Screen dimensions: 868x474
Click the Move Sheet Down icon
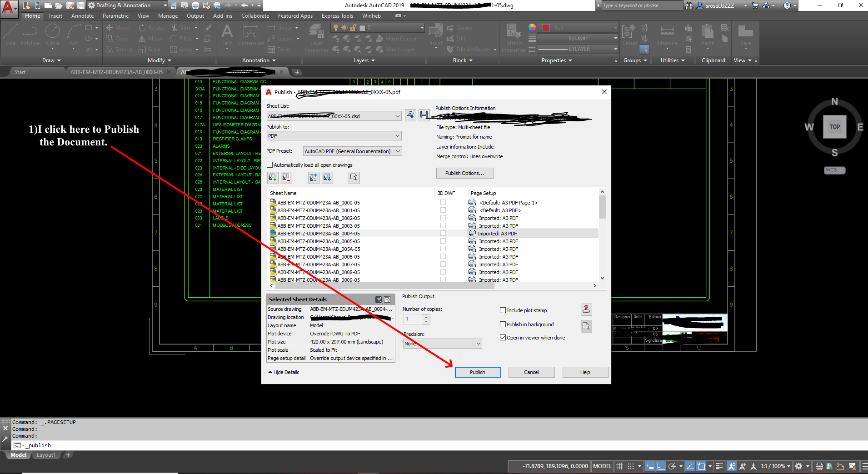(326, 178)
